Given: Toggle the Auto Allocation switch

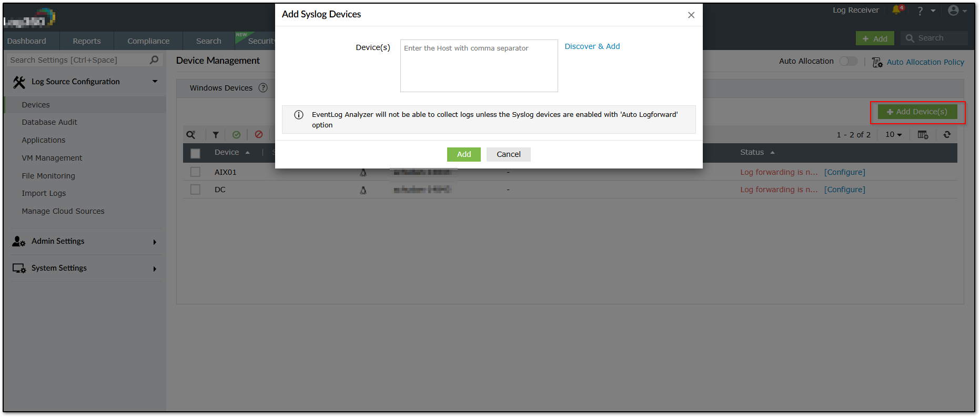Looking at the screenshot, I should tap(848, 61).
